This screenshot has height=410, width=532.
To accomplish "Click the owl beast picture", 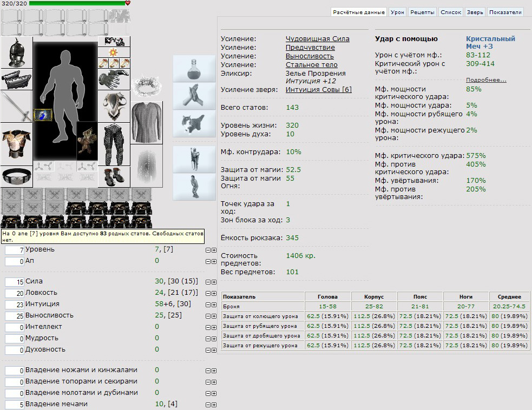I will [87, 141].
